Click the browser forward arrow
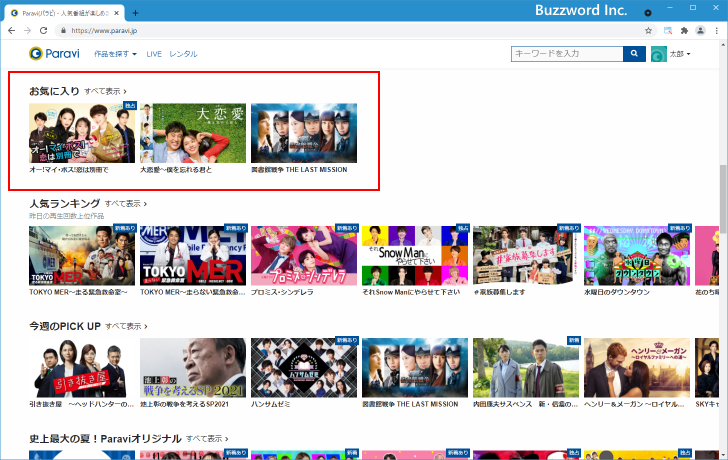The image size is (728, 460). point(27,31)
